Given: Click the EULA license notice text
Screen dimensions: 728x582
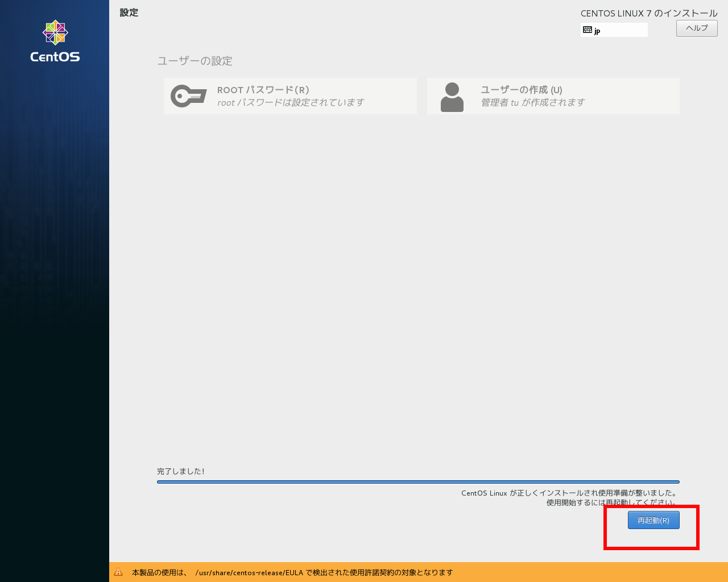Looking at the screenshot, I should tap(292, 572).
